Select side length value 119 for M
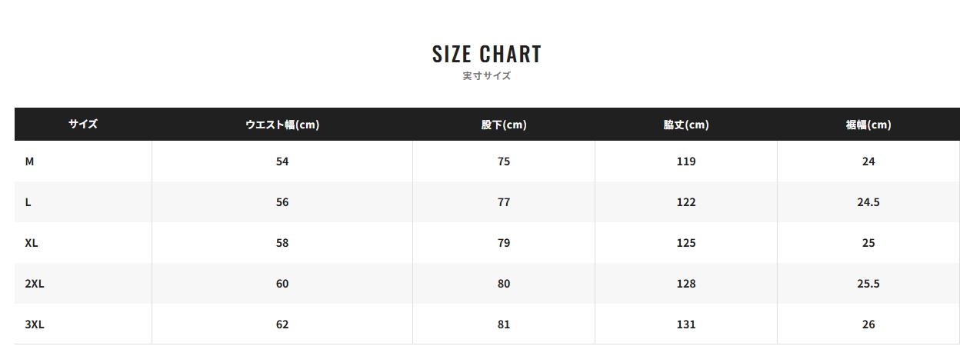The height and width of the screenshot is (356, 980). pos(686,161)
